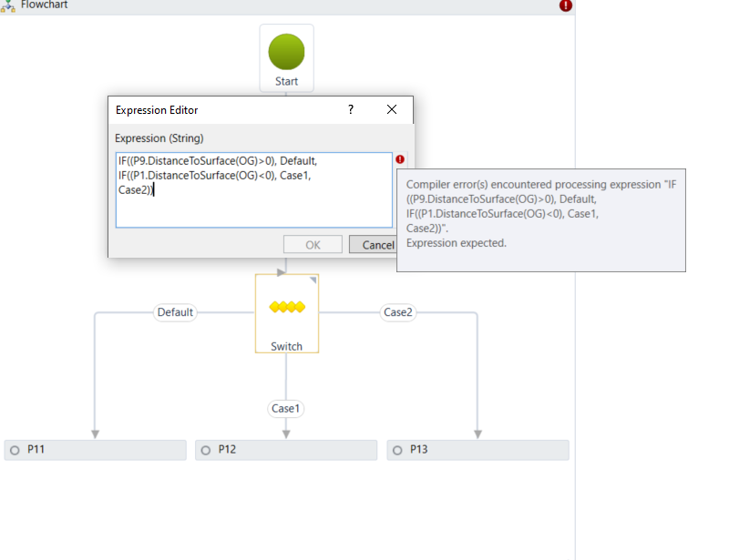
Task: Select the Switch node with yellow diamonds
Action: 287,313
